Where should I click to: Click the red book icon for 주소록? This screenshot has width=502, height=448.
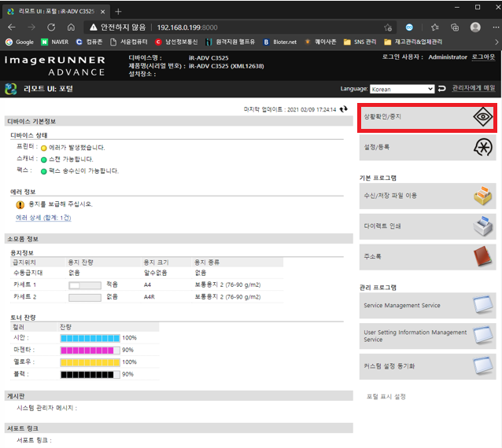point(483,256)
